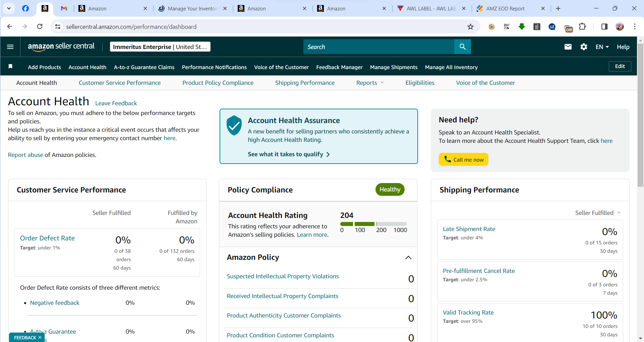The image size is (644, 342).
Task: Switch to Manage Your Inventory browser tab
Action: point(192,8)
